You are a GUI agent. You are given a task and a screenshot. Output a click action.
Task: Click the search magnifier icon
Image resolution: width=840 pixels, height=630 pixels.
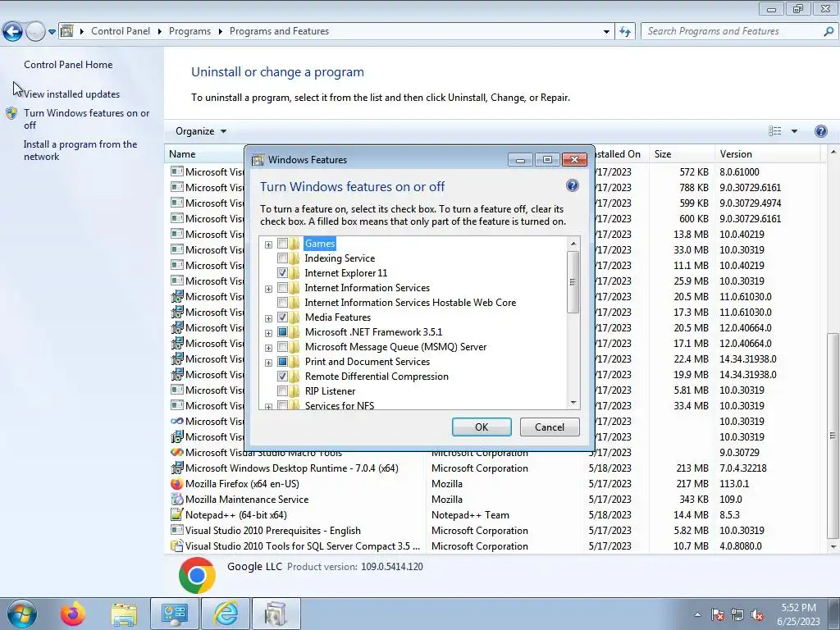pos(829,31)
